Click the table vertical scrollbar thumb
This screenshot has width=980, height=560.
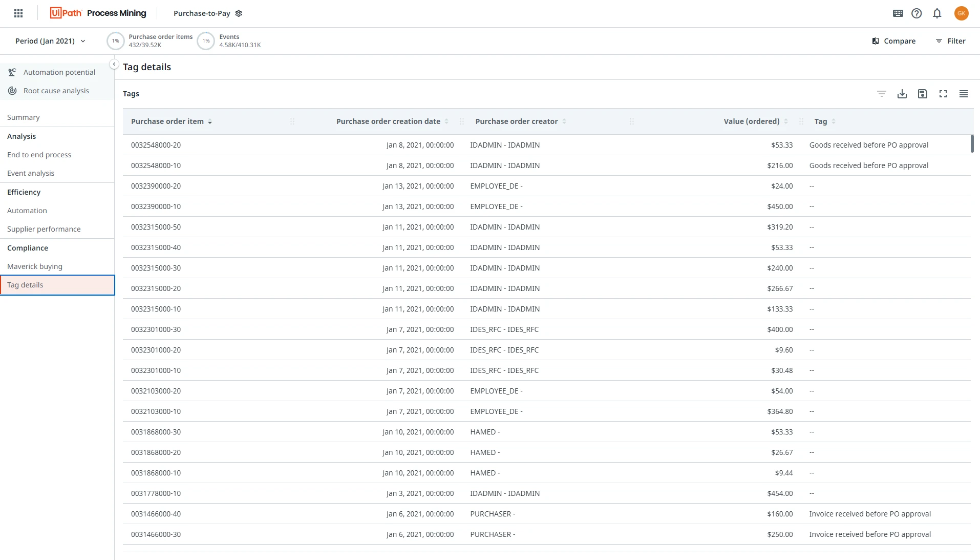coord(972,143)
